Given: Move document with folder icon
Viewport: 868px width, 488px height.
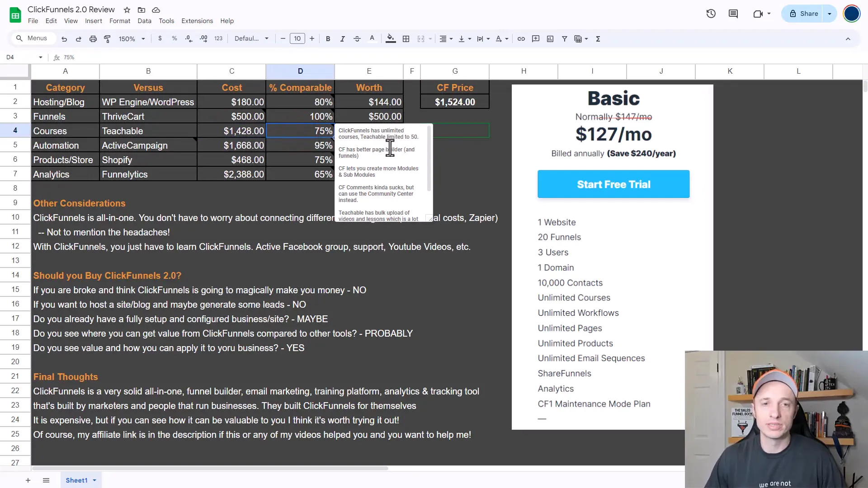Looking at the screenshot, I should coord(142,9).
